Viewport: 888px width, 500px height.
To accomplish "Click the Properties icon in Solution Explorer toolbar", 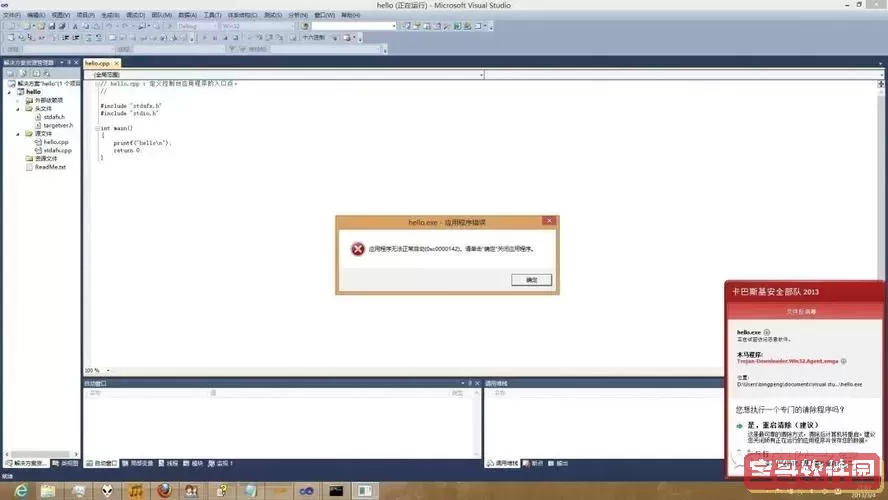I will pos(11,74).
